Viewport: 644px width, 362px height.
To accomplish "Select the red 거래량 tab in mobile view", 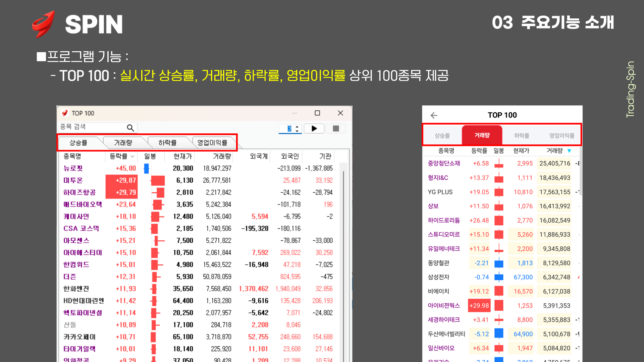I will tap(482, 135).
